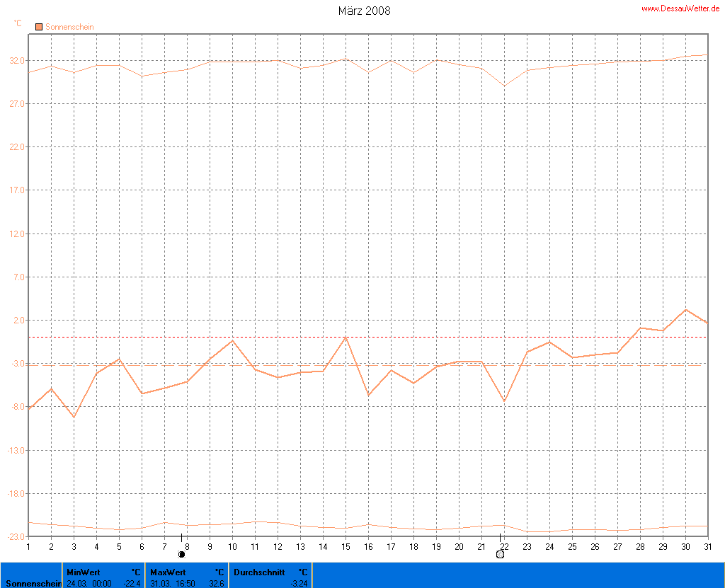Click the orange Sonnenschein legend swatch

39,27
